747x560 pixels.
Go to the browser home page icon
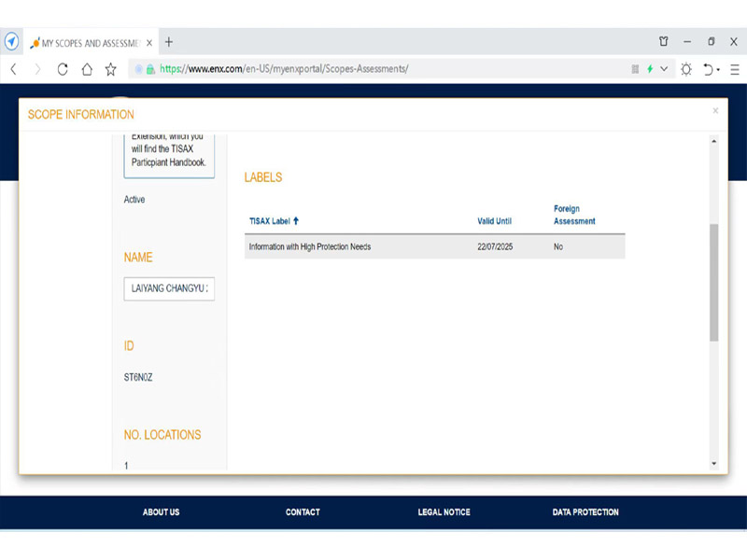coord(87,69)
